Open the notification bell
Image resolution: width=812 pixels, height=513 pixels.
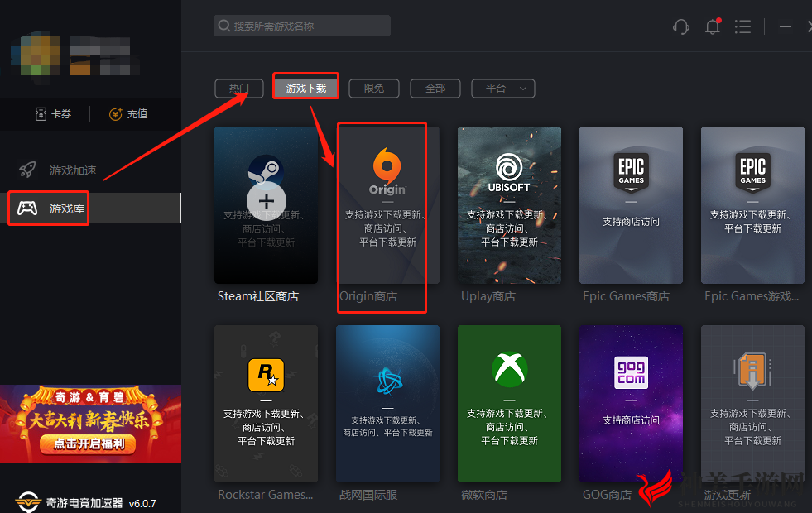coord(714,26)
